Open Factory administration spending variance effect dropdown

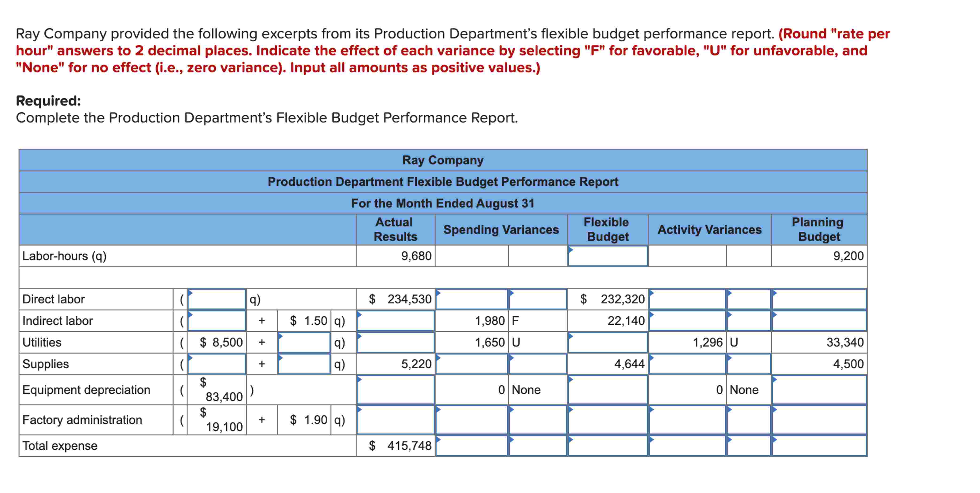(538, 420)
